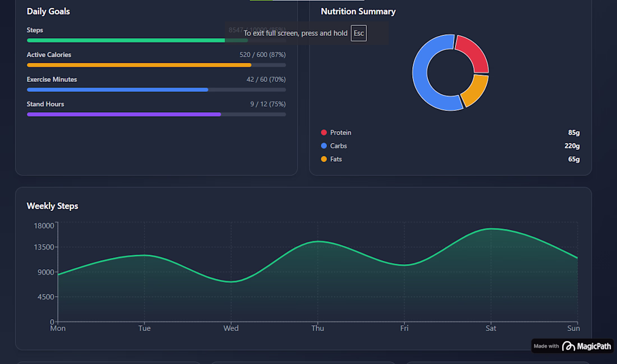Click the Thu axis label

tap(317, 328)
